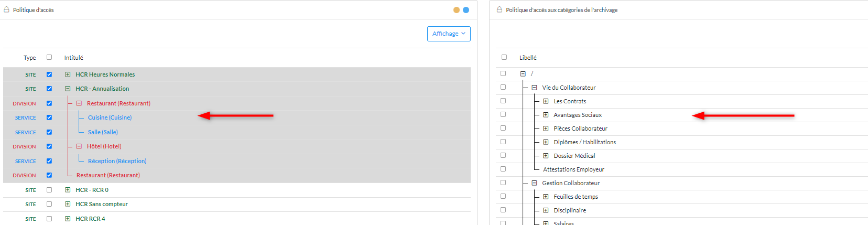Image resolution: width=868 pixels, height=225 pixels.
Task: Select the Attestations Employeur item
Action: pos(573,169)
